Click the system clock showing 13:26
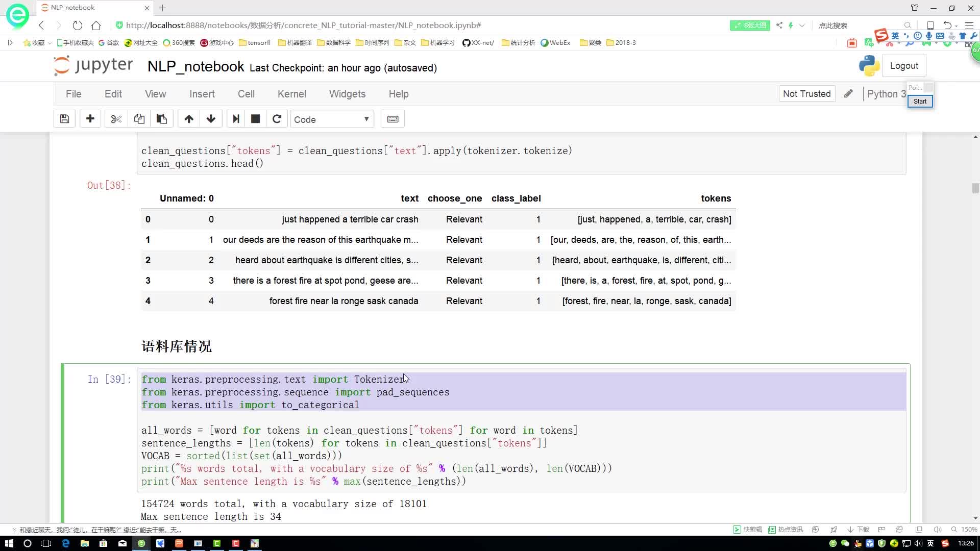The width and height of the screenshot is (980, 551). [x=966, y=543]
